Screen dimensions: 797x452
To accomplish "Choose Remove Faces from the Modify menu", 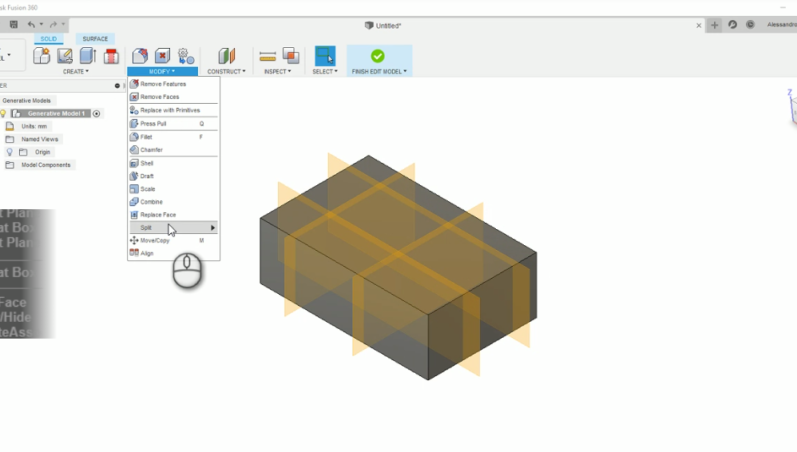I will (173, 97).
